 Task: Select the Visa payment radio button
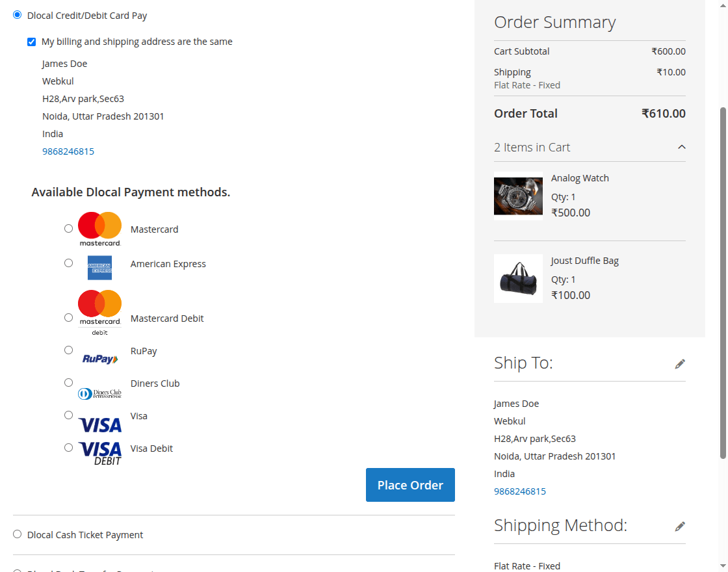coord(68,415)
